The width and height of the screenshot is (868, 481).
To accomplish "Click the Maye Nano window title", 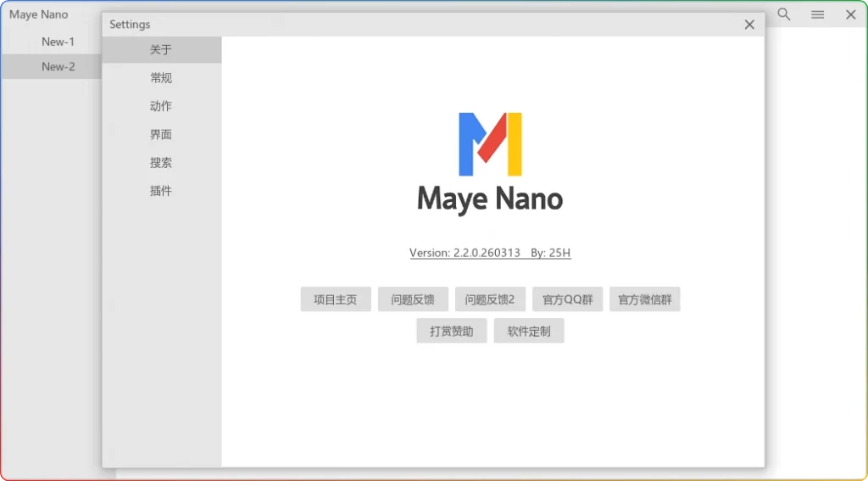I will (39, 14).
